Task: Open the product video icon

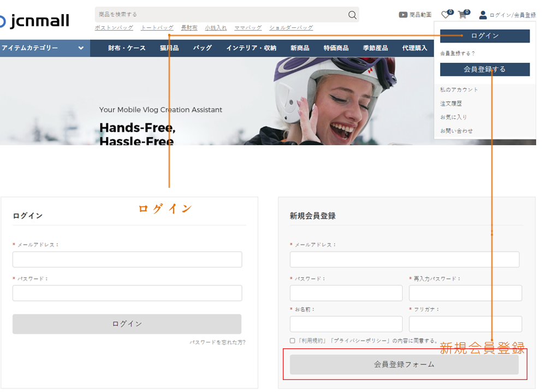Action: click(x=403, y=15)
